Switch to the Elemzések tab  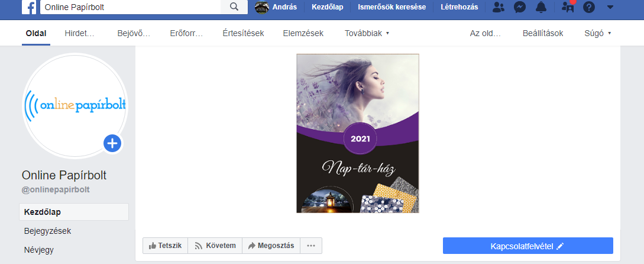coord(303,33)
